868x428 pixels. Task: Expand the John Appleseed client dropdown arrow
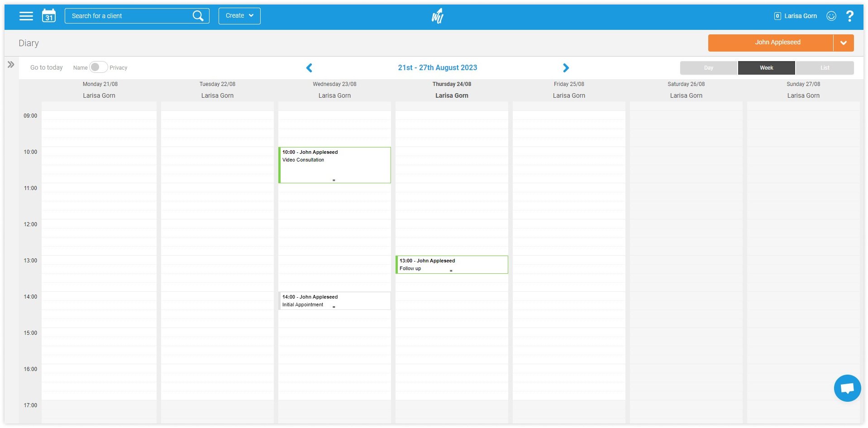click(843, 43)
